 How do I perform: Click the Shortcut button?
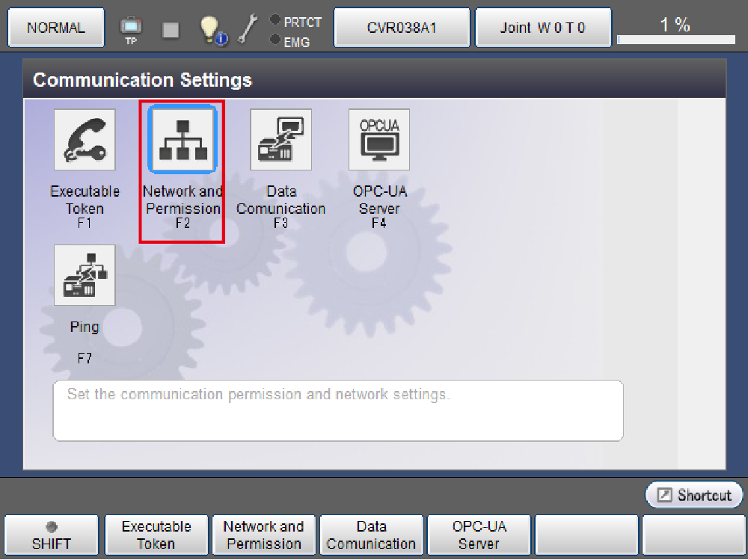click(694, 495)
